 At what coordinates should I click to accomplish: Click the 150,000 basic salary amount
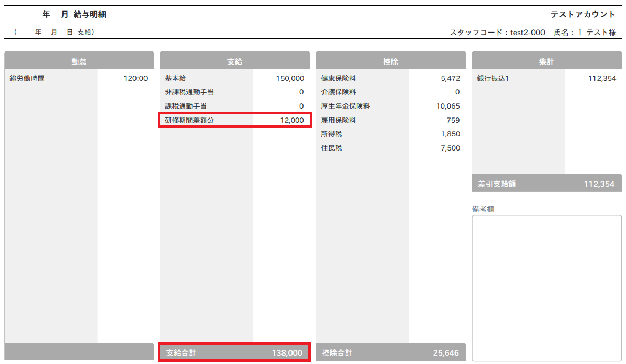(289, 78)
